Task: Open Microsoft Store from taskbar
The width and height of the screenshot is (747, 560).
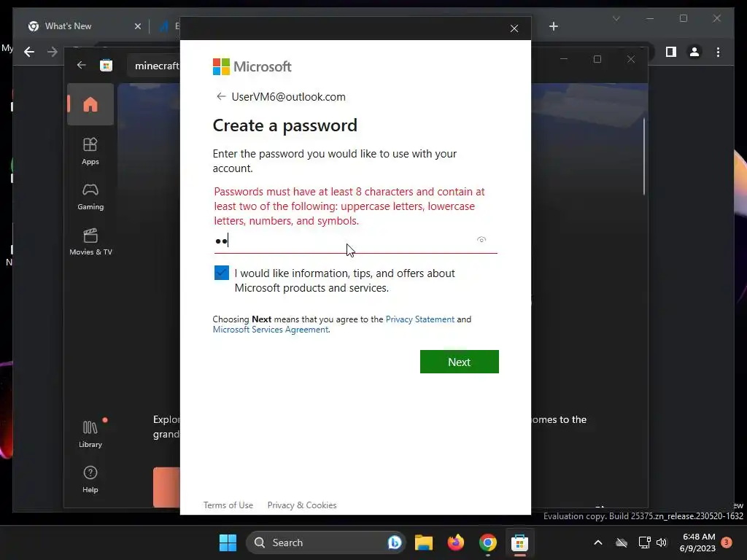Action: pyautogui.click(x=519, y=542)
